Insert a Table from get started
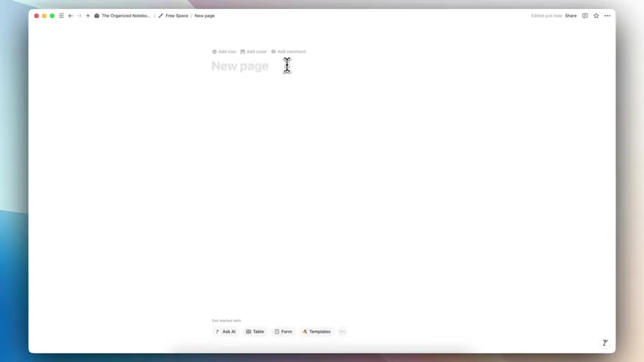The height and width of the screenshot is (362, 644). pyautogui.click(x=255, y=332)
